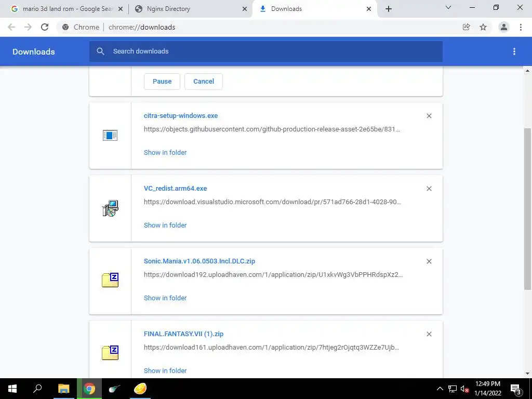The image size is (532, 399).
Task: Click the FINAL.FANTASY.VII zip file icon
Action: tap(110, 353)
